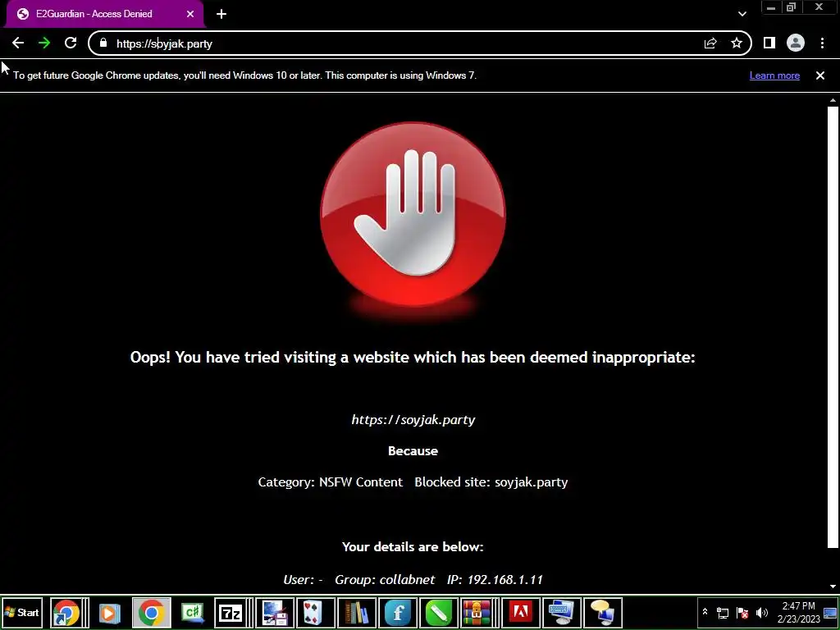
Task: Open the floppy disk image app
Action: tap(274, 612)
